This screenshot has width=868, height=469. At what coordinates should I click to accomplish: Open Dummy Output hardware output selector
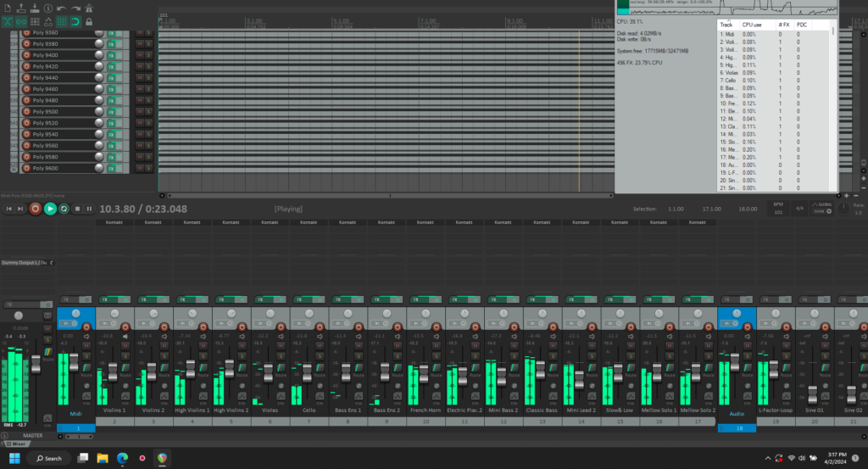click(x=27, y=262)
